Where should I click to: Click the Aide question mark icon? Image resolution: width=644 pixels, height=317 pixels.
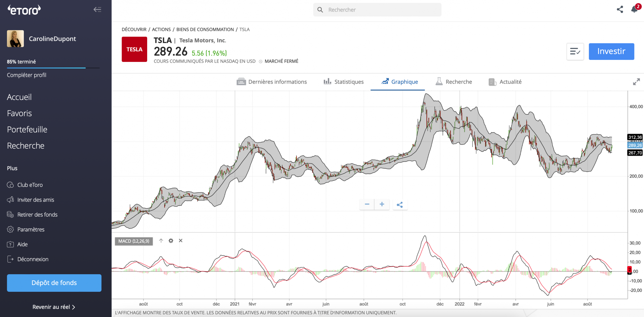pos(10,244)
